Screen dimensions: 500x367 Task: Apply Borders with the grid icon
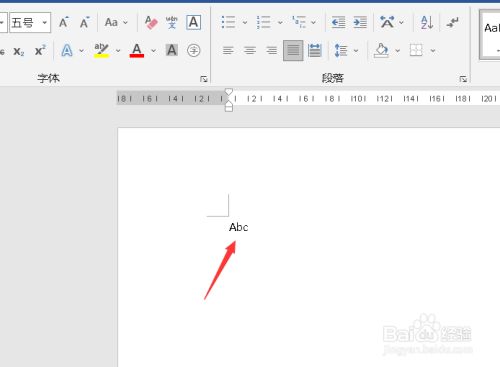(416, 51)
